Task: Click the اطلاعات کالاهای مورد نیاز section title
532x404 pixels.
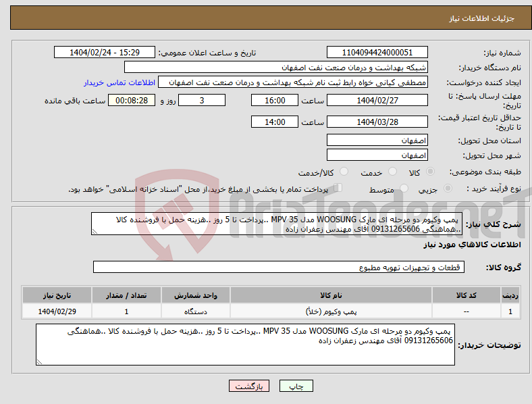Action: pos(473,245)
